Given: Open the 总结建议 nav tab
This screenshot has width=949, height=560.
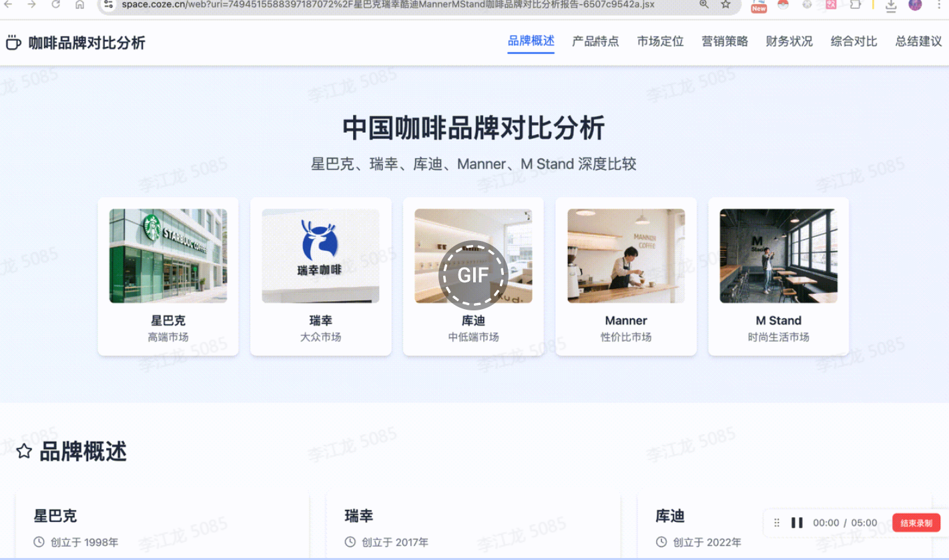Looking at the screenshot, I should tap(919, 41).
